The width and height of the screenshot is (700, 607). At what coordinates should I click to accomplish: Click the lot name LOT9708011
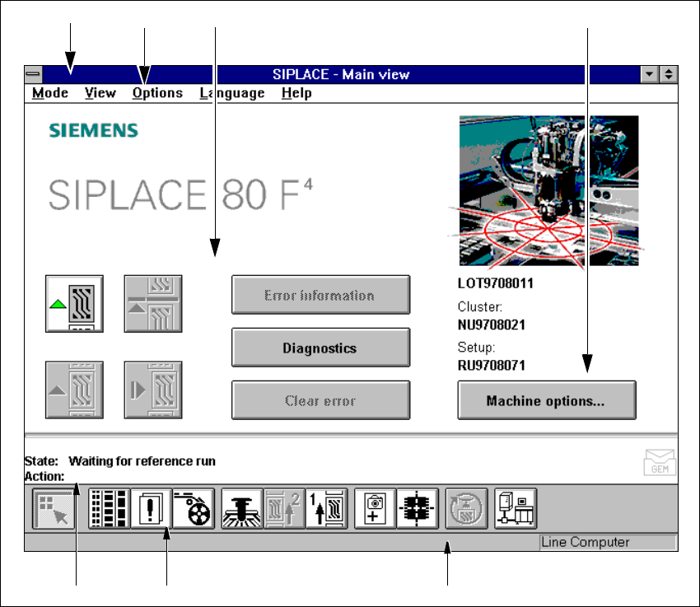pos(496,283)
